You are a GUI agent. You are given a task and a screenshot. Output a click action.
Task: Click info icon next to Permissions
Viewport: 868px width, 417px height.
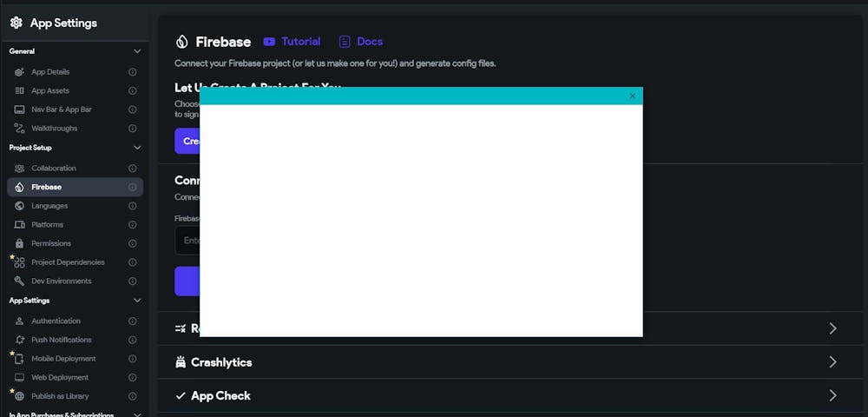pyautogui.click(x=132, y=243)
